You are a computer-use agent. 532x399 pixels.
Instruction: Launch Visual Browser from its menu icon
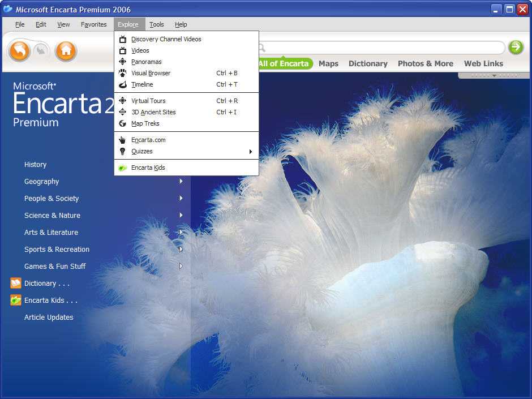pos(122,73)
